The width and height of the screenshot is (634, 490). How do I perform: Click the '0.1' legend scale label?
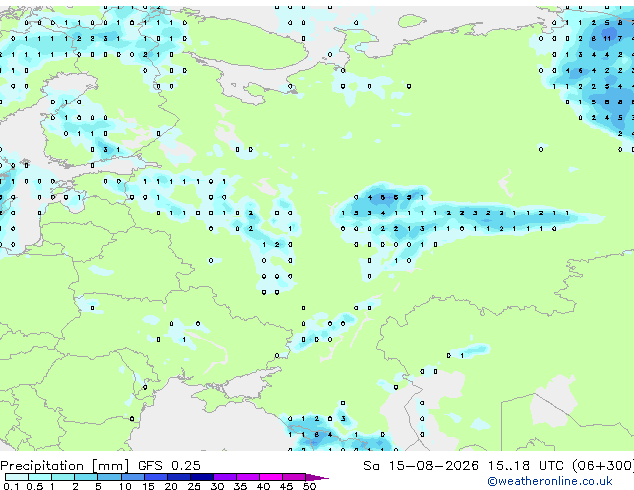(11, 486)
